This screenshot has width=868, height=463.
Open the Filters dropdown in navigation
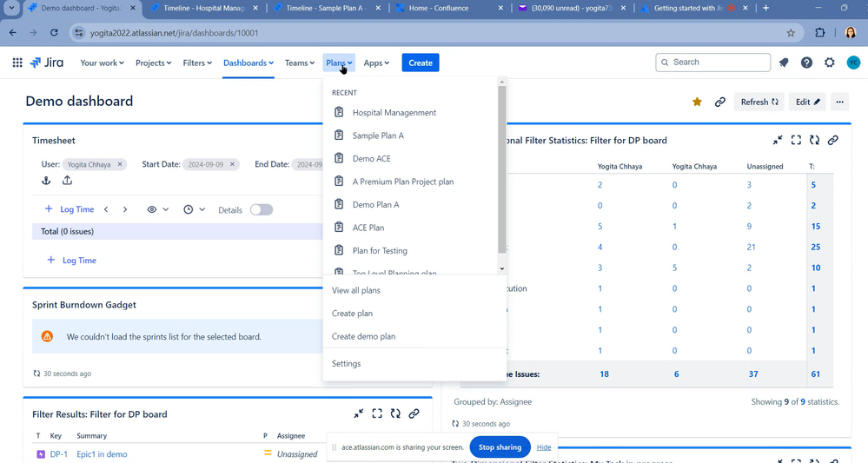pyautogui.click(x=197, y=63)
